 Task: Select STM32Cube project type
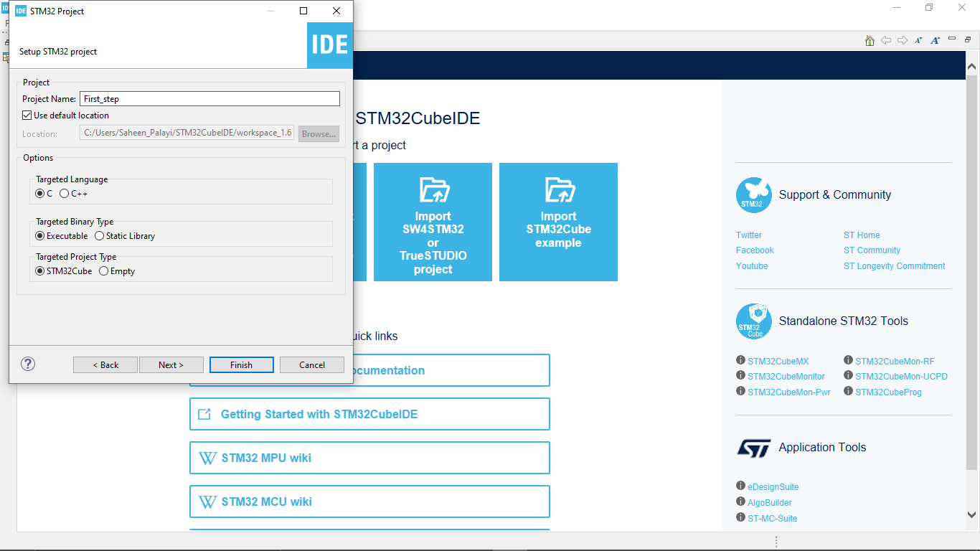40,270
